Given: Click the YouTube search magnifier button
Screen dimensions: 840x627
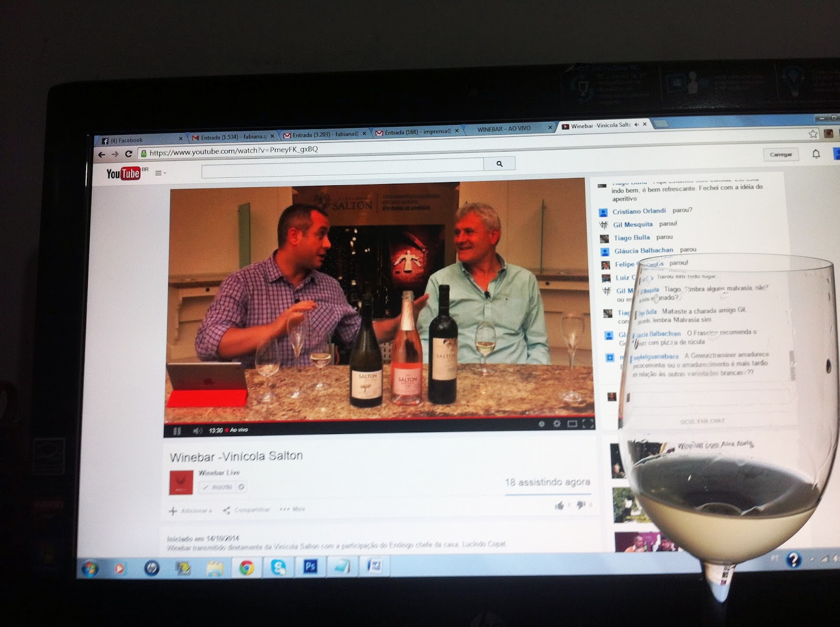Looking at the screenshot, I should (x=499, y=164).
